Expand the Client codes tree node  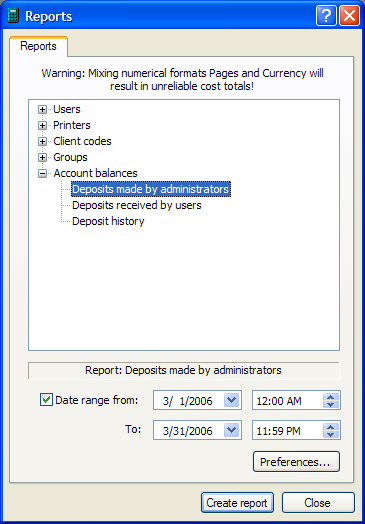[x=42, y=142]
